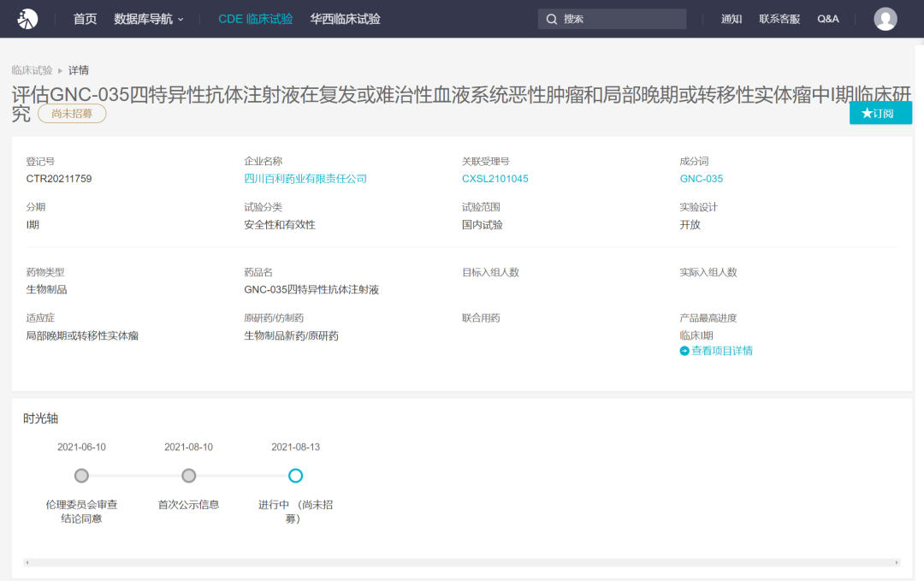Click 进行中（尚未招募） timeline label
924x581 pixels.
point(296,512)
